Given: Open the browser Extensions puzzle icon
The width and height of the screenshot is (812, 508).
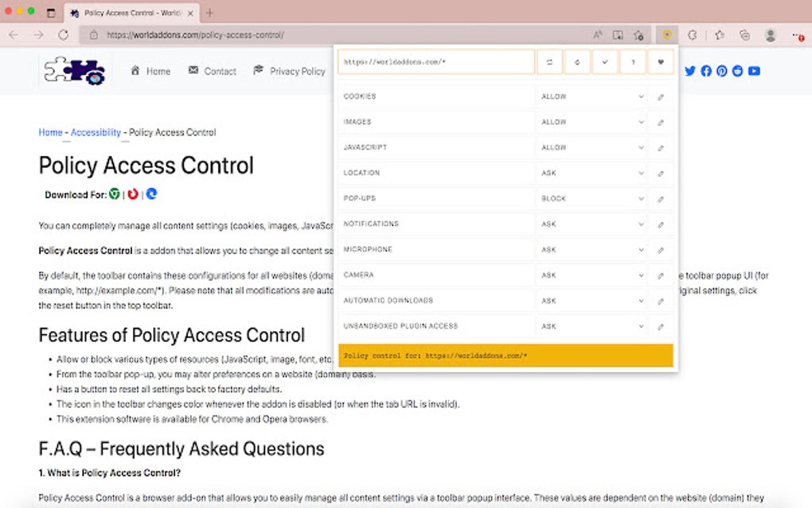Looking at the screenshot, I should coord(693,35).
